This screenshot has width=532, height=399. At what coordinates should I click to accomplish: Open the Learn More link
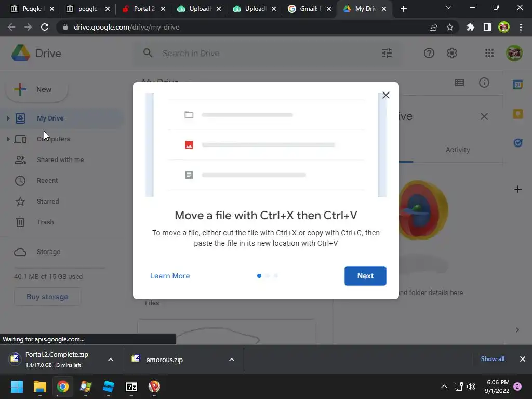point(170,276)
